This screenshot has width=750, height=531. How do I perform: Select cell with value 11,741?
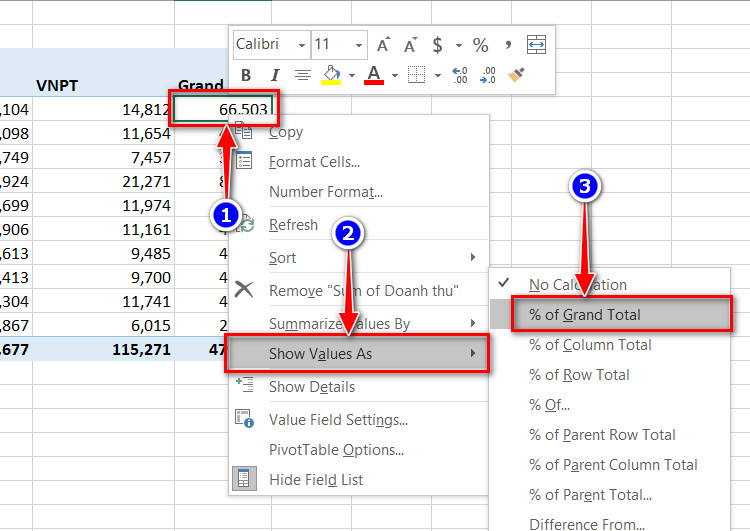(x=103, y=301)
